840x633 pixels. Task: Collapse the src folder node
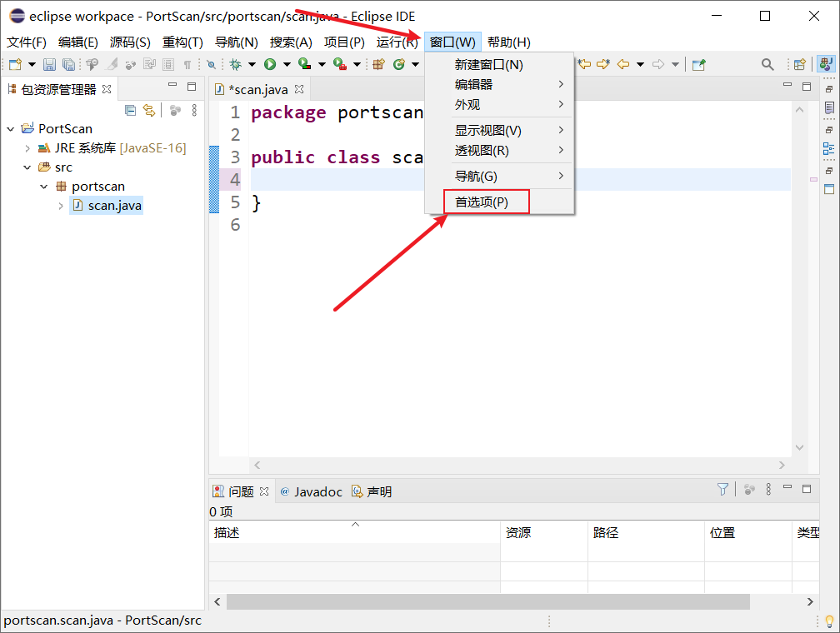click(x=27, y=167)
